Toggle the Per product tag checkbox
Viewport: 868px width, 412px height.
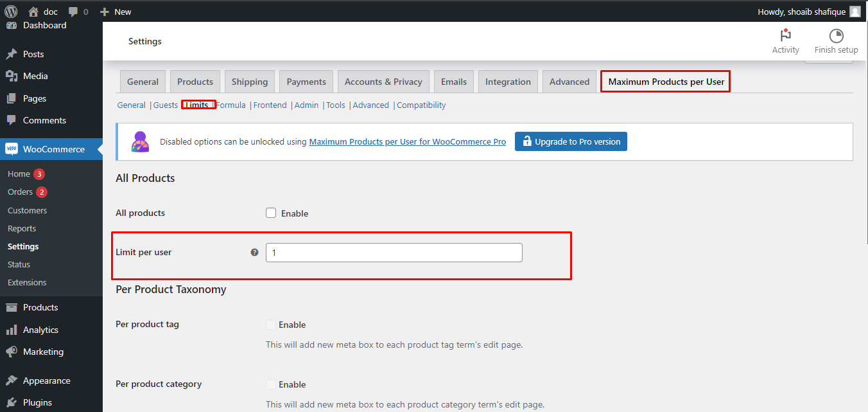(271, 325)
